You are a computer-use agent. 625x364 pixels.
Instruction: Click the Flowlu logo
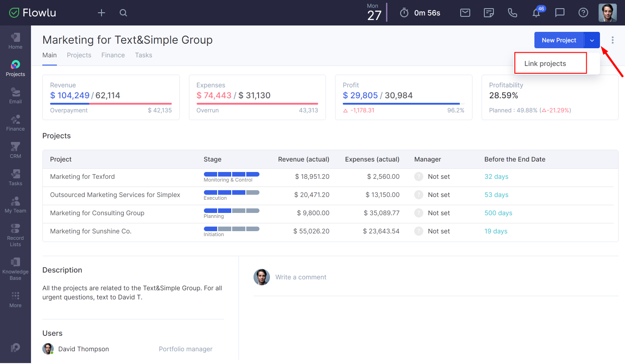coord(32,13)
